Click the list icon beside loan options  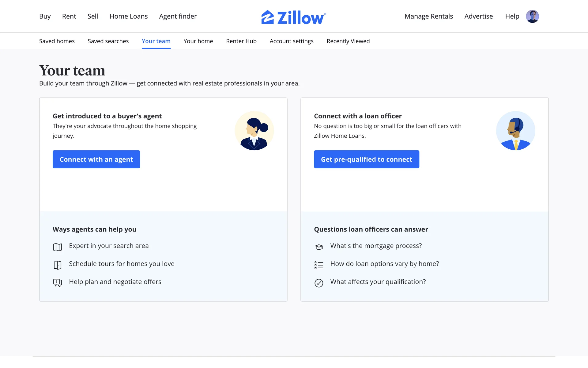[x=319, y=265]
